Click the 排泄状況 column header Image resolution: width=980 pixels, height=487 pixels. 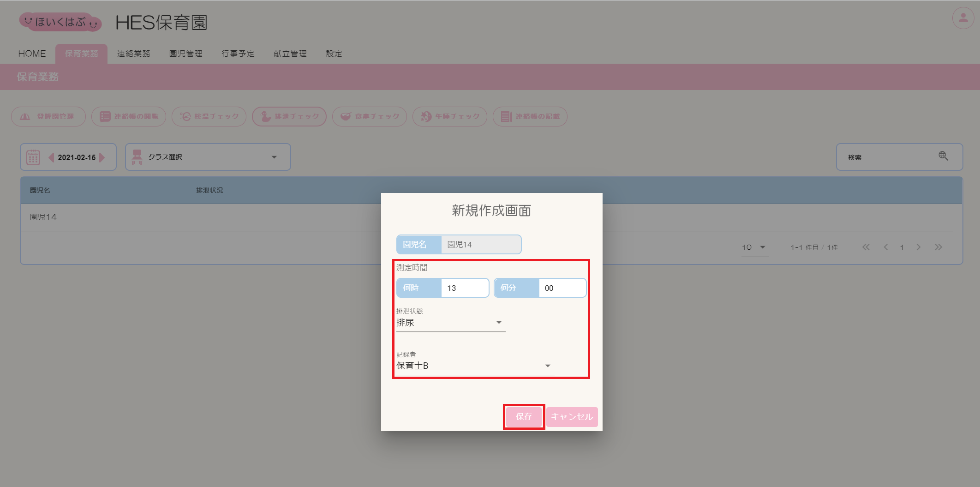209,190
